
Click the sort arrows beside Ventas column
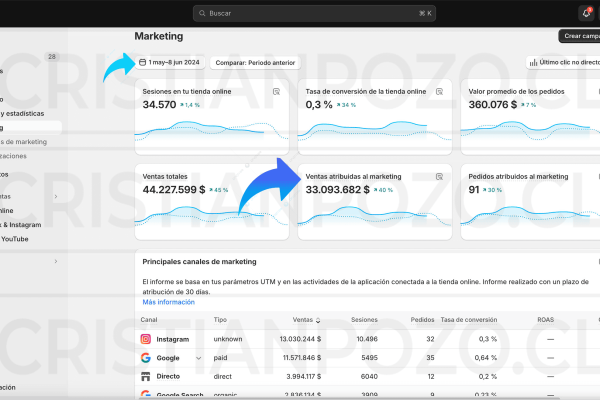click(x=318, y=320)
